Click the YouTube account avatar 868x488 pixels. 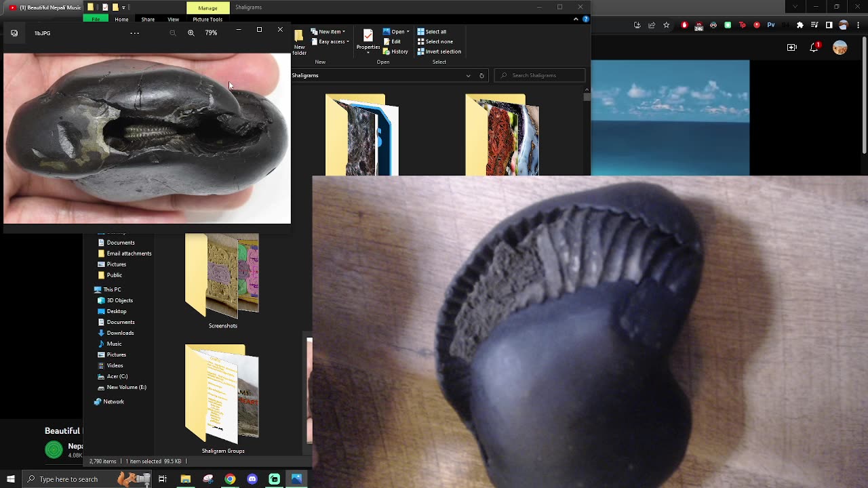point(840,48)
